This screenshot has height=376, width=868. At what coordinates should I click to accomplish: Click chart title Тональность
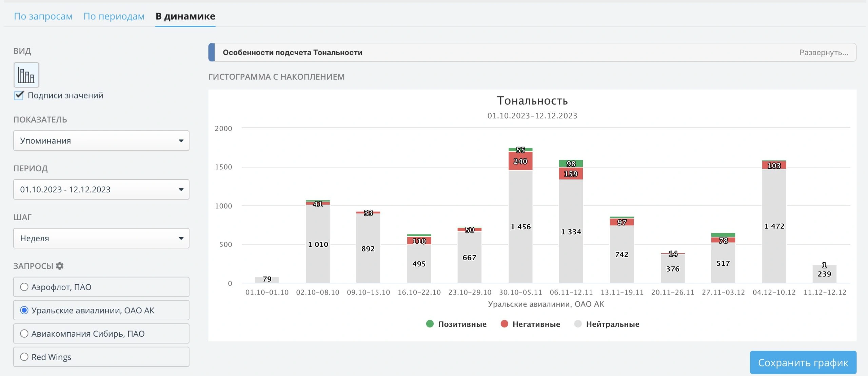point(532,101)
